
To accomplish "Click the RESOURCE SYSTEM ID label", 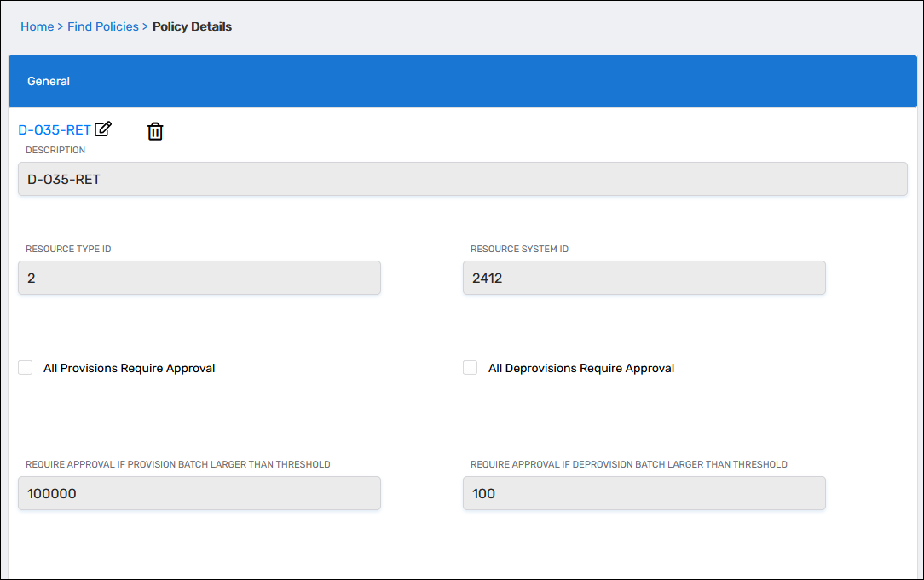I will [519, 250].
